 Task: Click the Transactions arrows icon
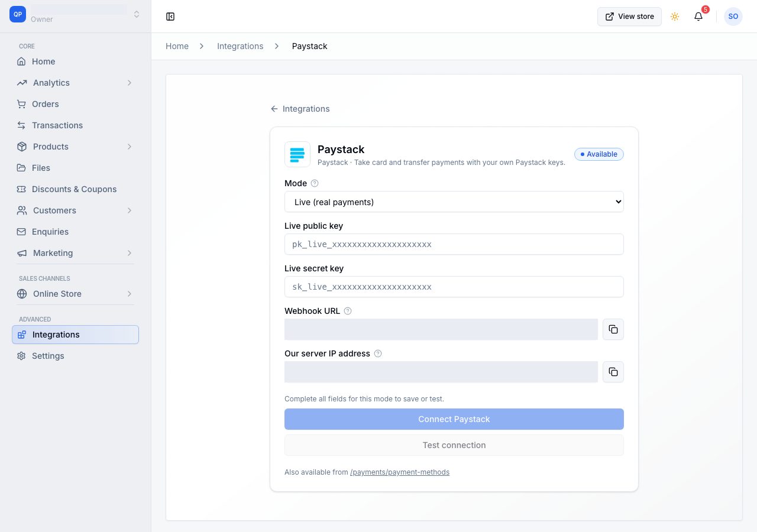pyautogui.click(x=21, y=125)
